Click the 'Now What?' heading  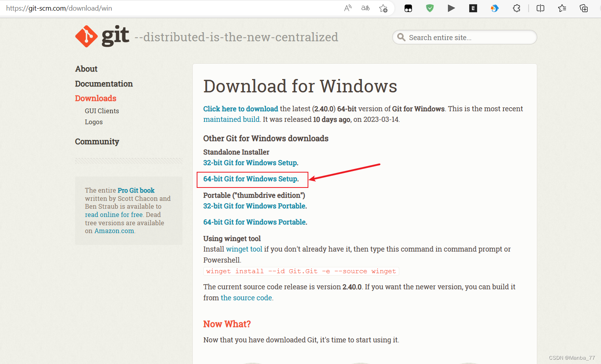coord(227,324)
